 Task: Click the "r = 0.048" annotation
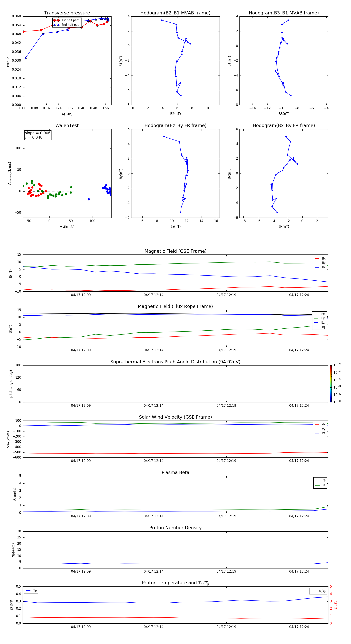pos(34,137)
